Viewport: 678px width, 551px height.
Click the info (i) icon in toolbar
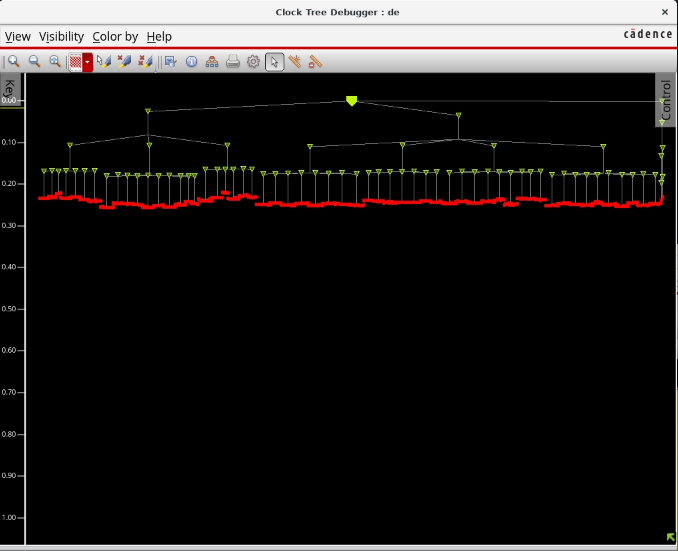[x=191, y=61]
